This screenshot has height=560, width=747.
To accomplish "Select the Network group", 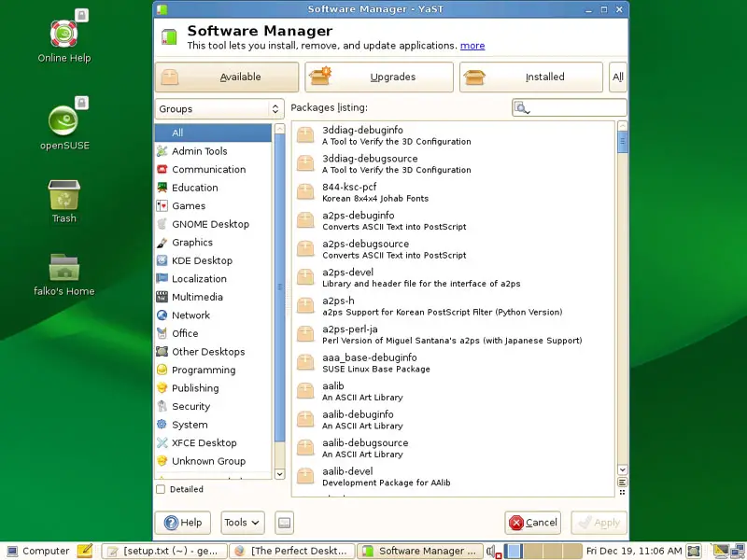I will [213, 315].
